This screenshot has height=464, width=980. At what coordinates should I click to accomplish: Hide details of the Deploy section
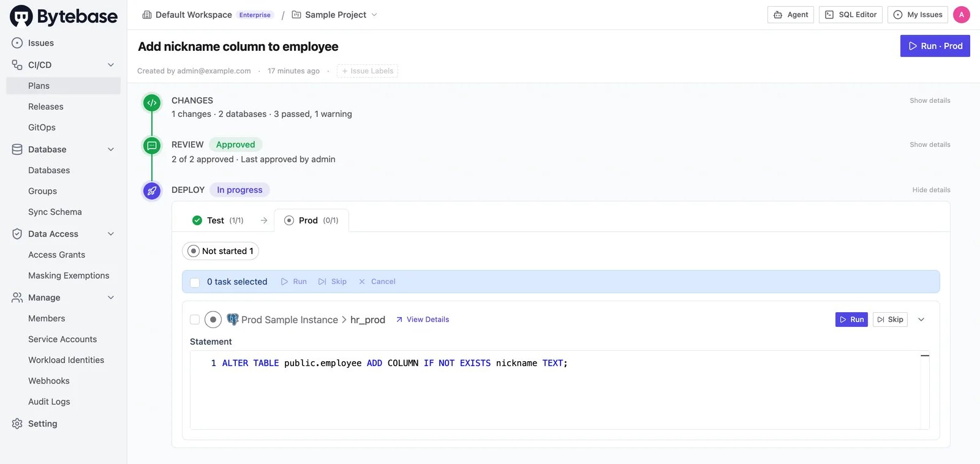(x=931, y=190)
